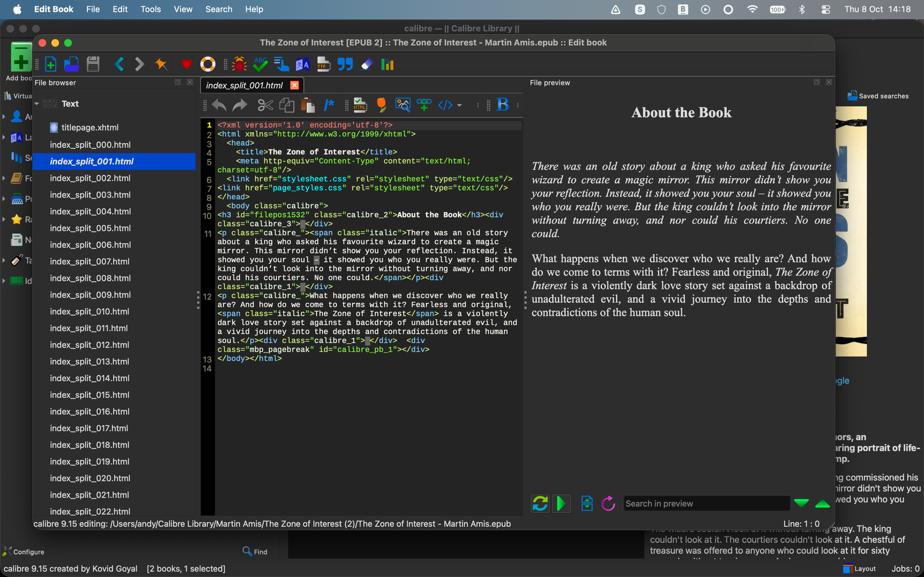Open the File menu
Viewport: 924px width, 577px height.
pyautogui.click(x=93, y=9)
